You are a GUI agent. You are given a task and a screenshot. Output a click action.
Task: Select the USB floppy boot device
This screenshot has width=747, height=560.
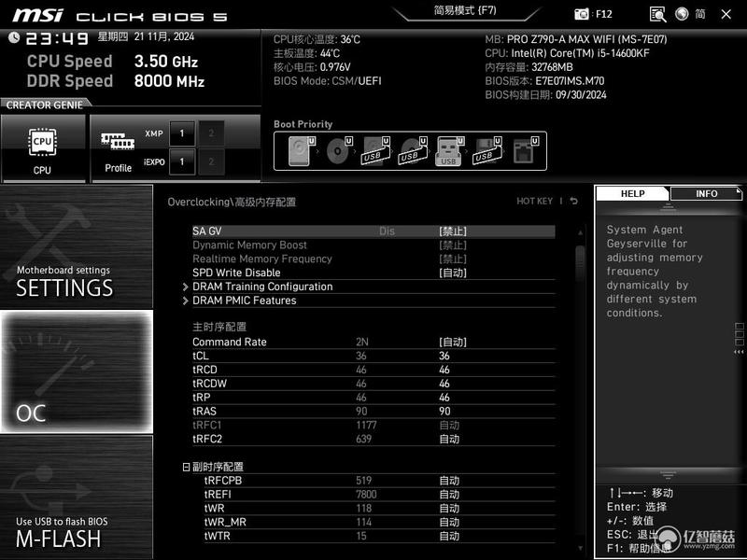486,151
